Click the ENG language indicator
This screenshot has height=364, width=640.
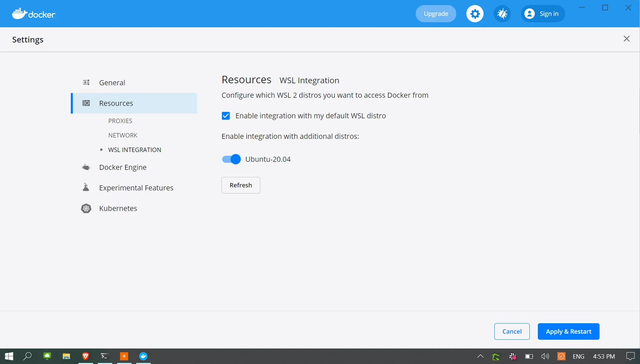pos(579,356)
